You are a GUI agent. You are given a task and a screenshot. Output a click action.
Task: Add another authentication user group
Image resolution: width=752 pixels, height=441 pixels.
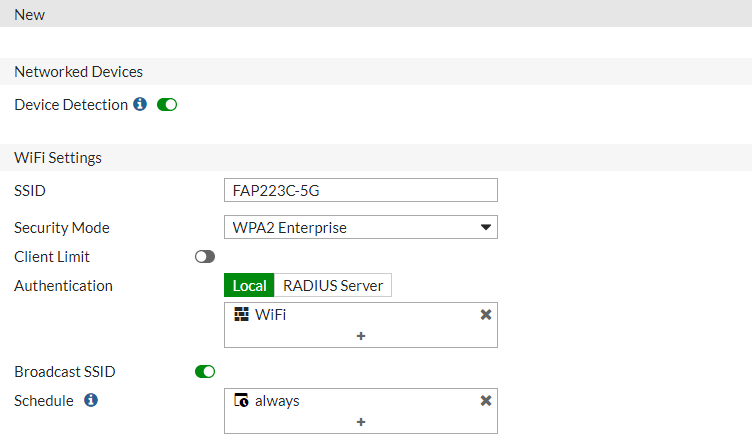click(360, 336)
